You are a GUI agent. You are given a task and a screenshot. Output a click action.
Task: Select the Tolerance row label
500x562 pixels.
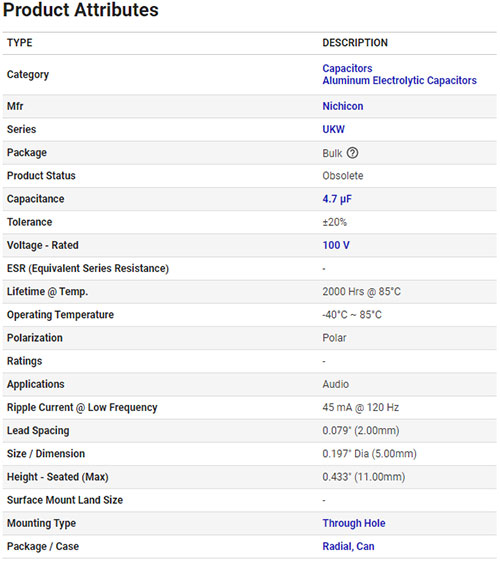click(x=29, y=222)
